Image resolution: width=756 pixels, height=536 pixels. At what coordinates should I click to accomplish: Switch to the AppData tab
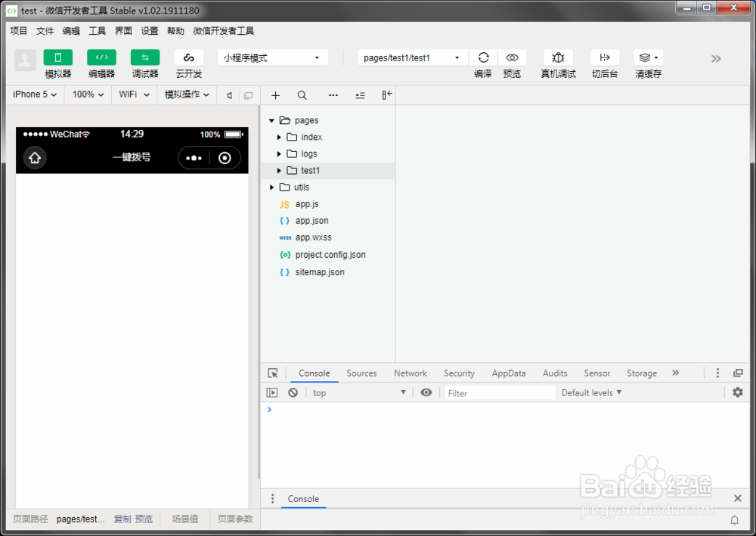click(x=509, y=373)
